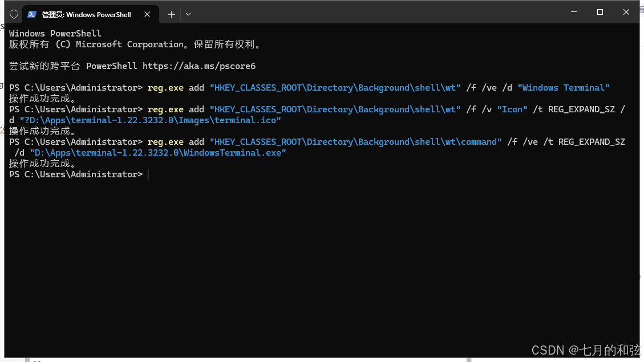
Task: Close the Windows Terminal window
Action: (x=626, y=12)
